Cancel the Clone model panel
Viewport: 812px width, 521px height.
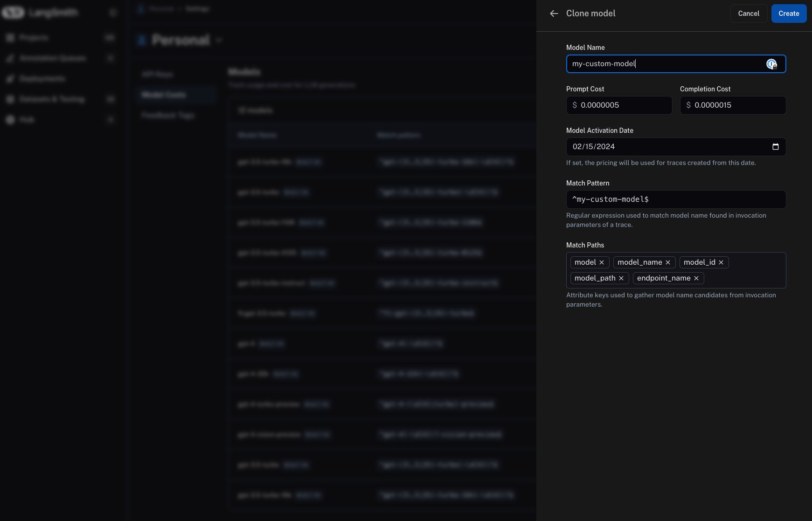coord(749,14)
